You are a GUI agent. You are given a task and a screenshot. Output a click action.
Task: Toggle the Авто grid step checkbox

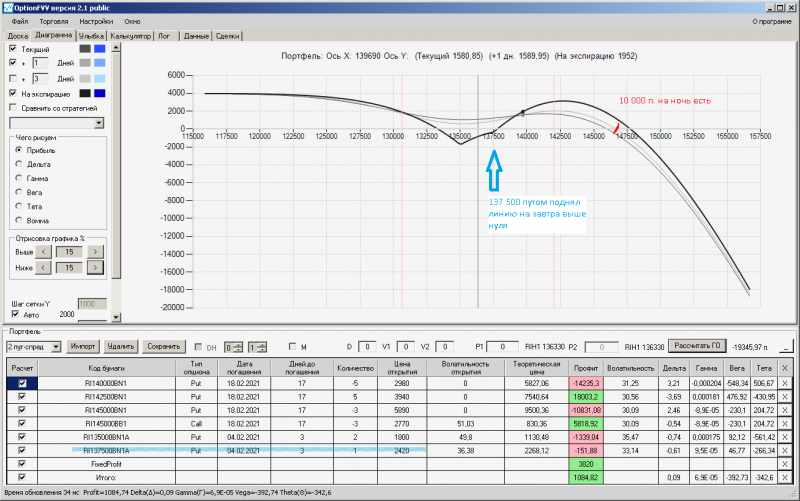[15, 314]
